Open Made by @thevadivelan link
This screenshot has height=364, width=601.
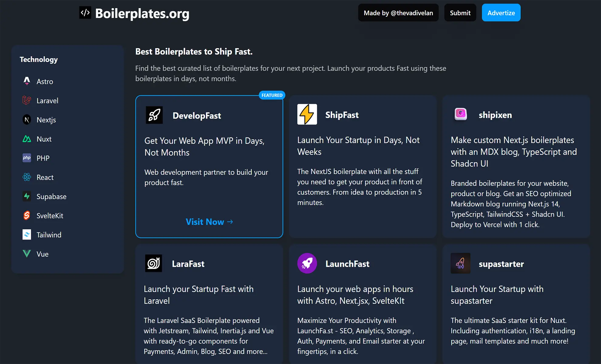398,13
